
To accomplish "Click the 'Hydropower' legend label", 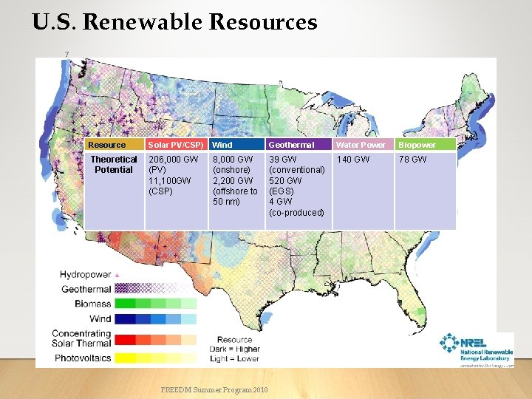I will (86, 274).
